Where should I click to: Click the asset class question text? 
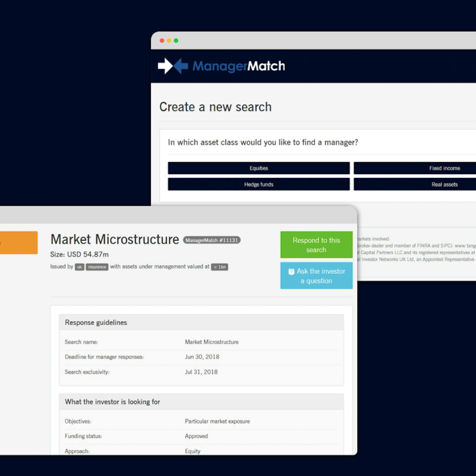[263, 142]
